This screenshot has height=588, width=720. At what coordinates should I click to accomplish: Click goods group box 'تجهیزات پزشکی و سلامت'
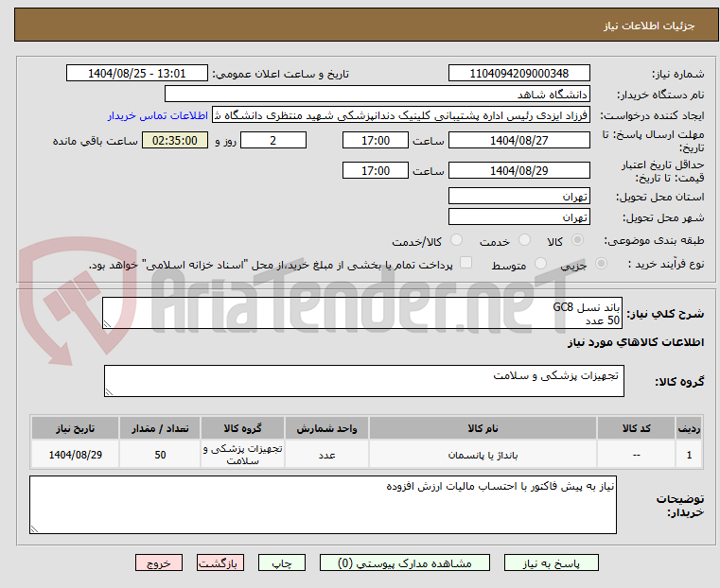364,381
